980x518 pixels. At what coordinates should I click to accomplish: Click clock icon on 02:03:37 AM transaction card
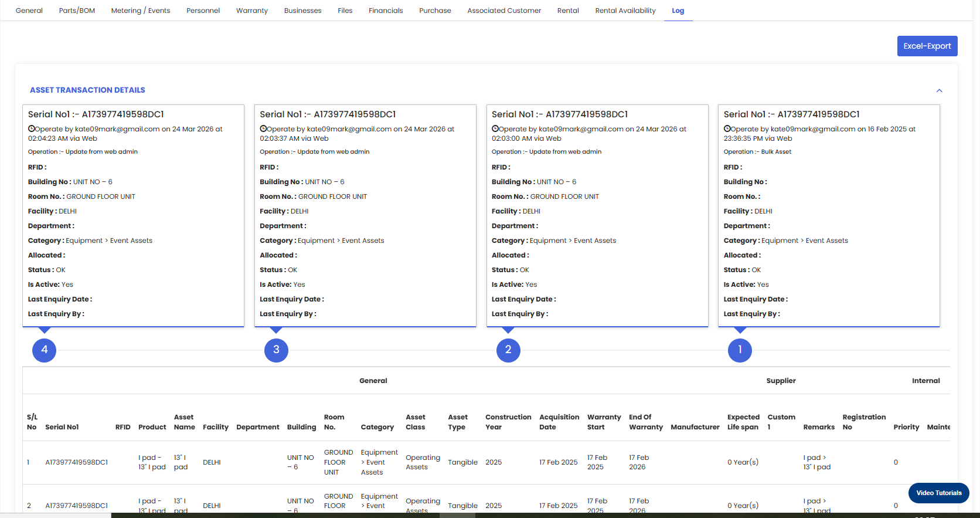point(263,128)
